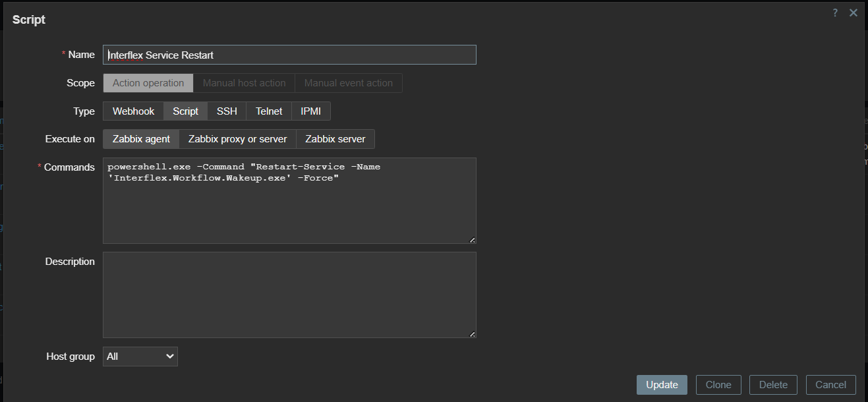Switch type to Webhook
The width and height of the screenshot is (868, 402).
tap(133, 111)
